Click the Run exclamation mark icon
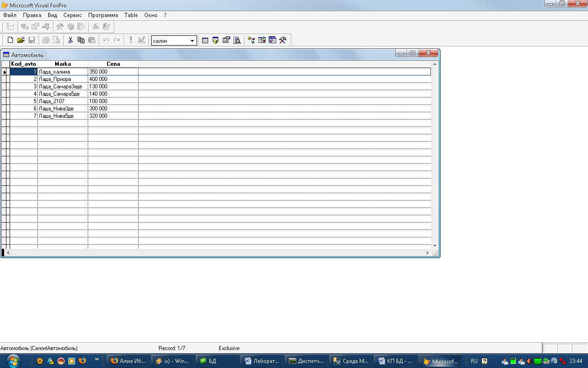588x368 pixels. [130, 40]
